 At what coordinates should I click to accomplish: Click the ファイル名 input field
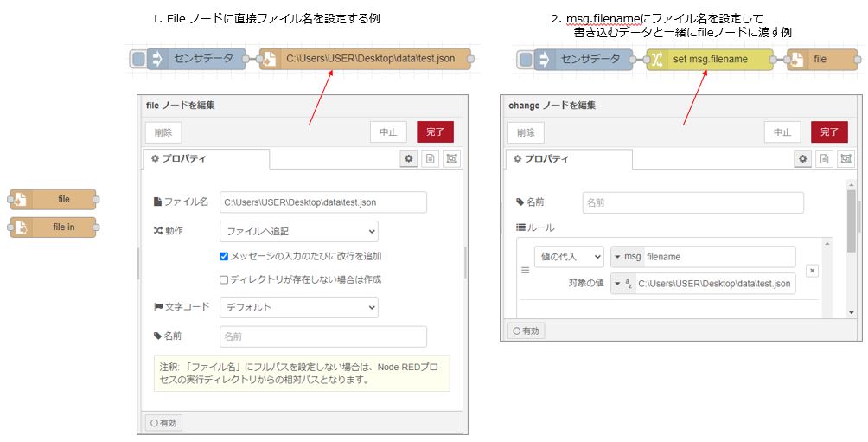pos(322,202)
